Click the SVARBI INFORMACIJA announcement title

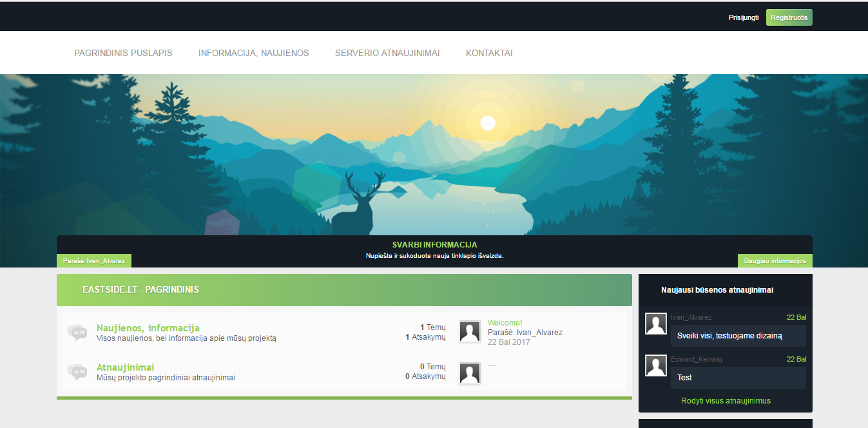[435, 245]
